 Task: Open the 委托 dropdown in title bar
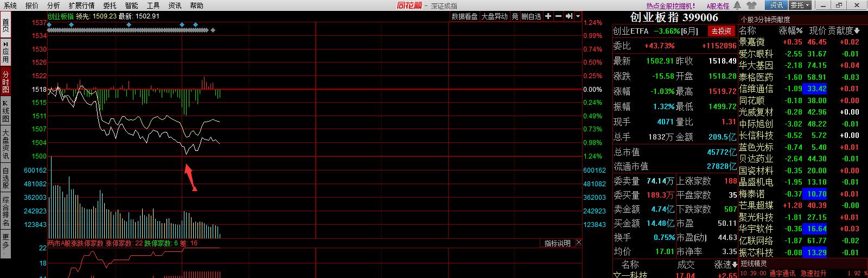[800, 5]
